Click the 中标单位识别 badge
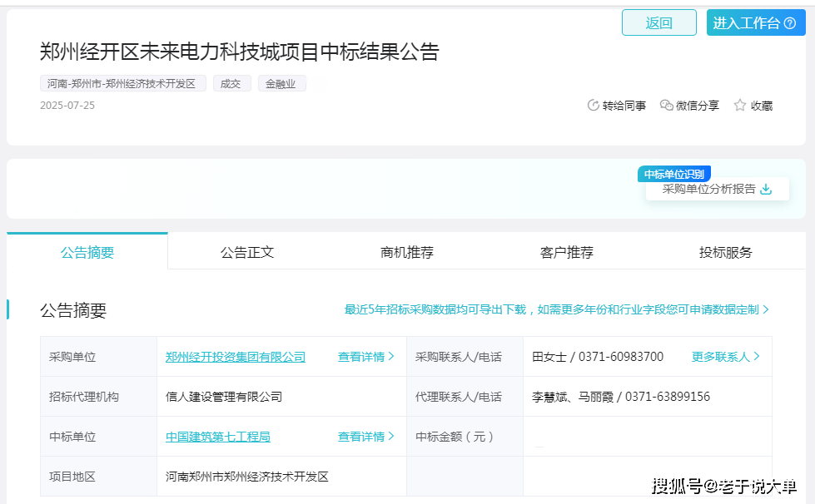The image size is (815, 504). pos(674,175)
